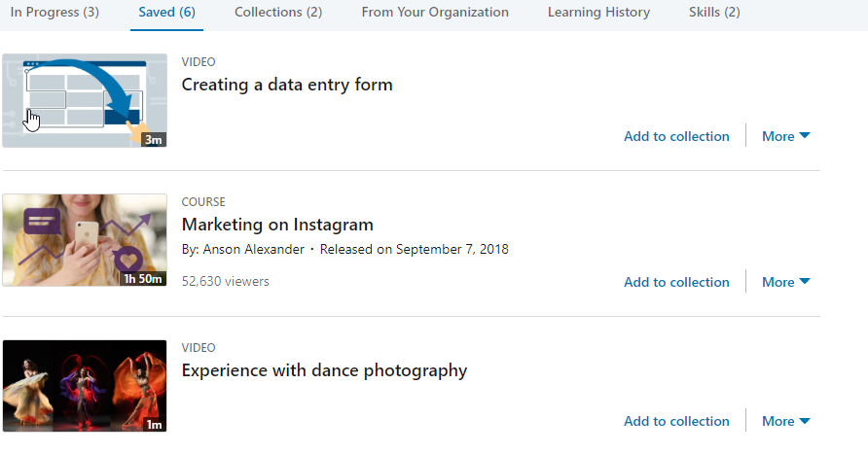Add the data entry form video to collection

click(x=676, y=136)
